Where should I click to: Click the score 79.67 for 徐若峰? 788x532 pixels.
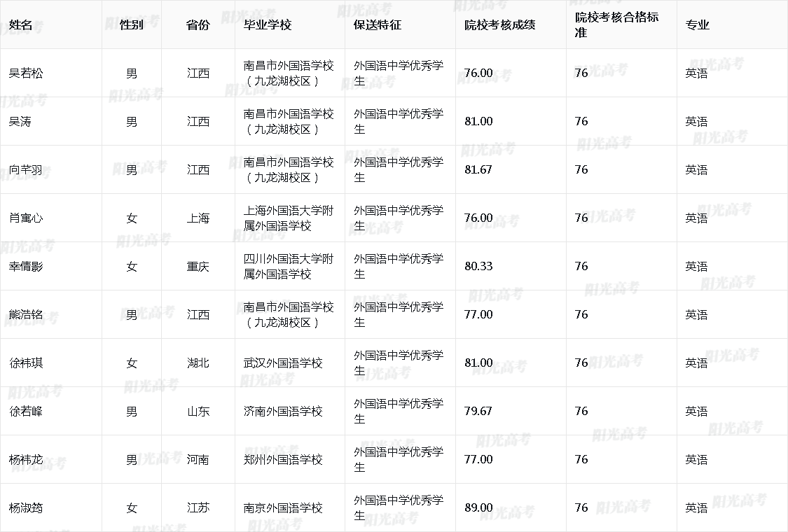478,412
